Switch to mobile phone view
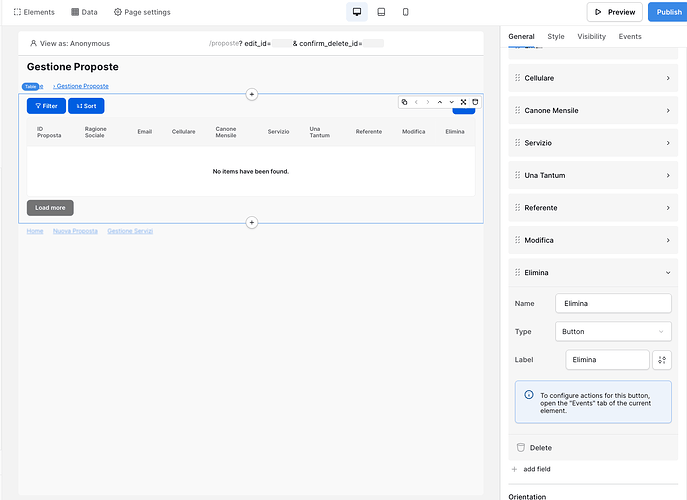Viewport: 687px width, 500px height. pyautogui.click(x=406, y=12)
